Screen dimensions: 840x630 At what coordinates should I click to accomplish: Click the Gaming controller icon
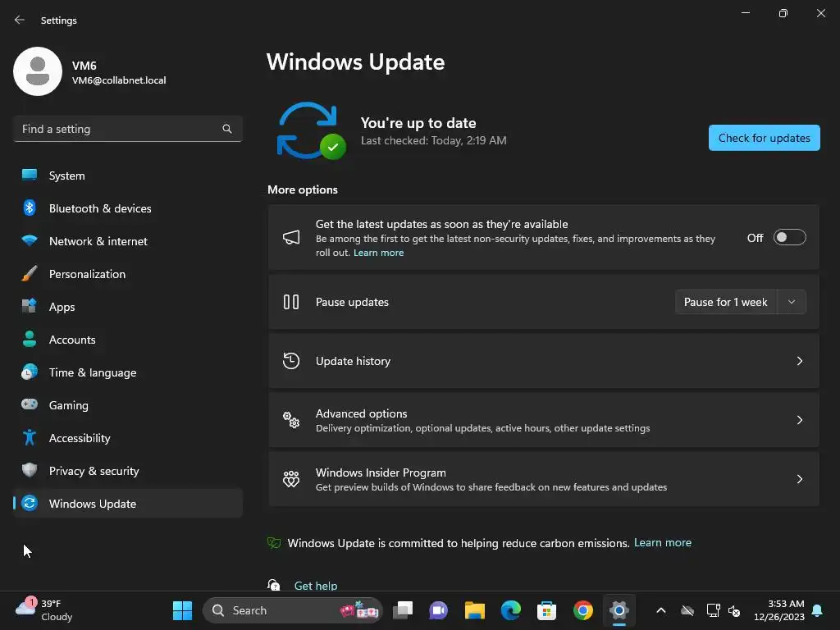30,404
